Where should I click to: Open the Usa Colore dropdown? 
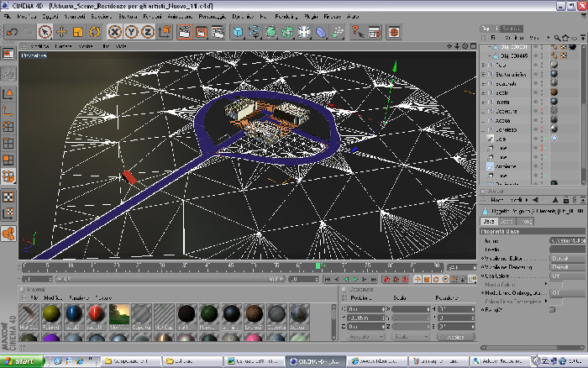[568, 276]
